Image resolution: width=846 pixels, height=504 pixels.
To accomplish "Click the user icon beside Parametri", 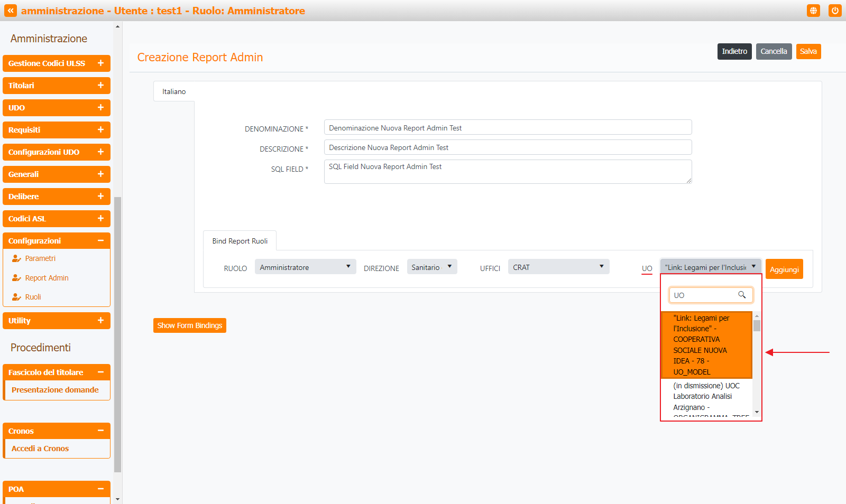I will [x=16, y=259].
